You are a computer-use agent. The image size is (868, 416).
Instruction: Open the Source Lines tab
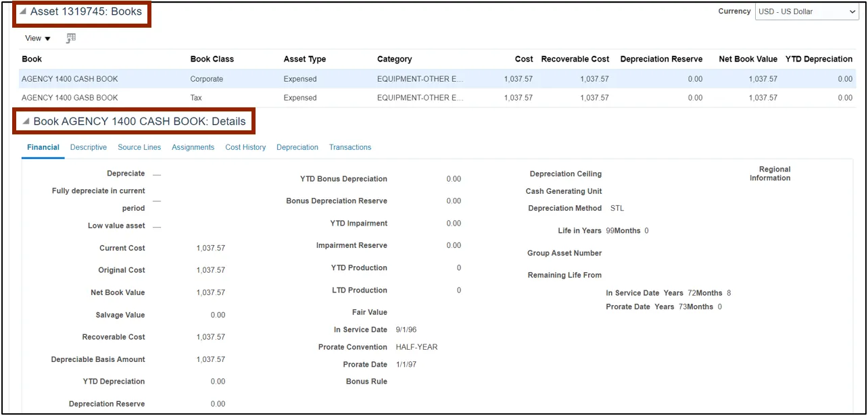point(139,147)
